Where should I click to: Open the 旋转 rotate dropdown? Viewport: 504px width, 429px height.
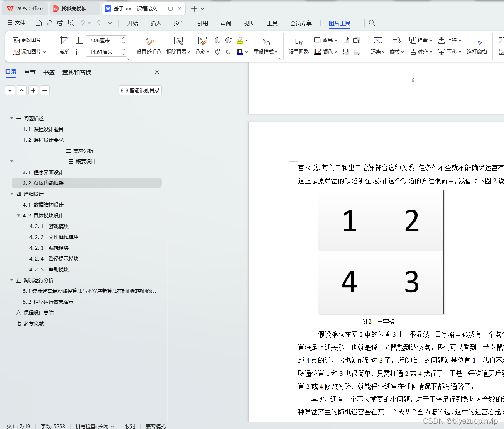396,46
